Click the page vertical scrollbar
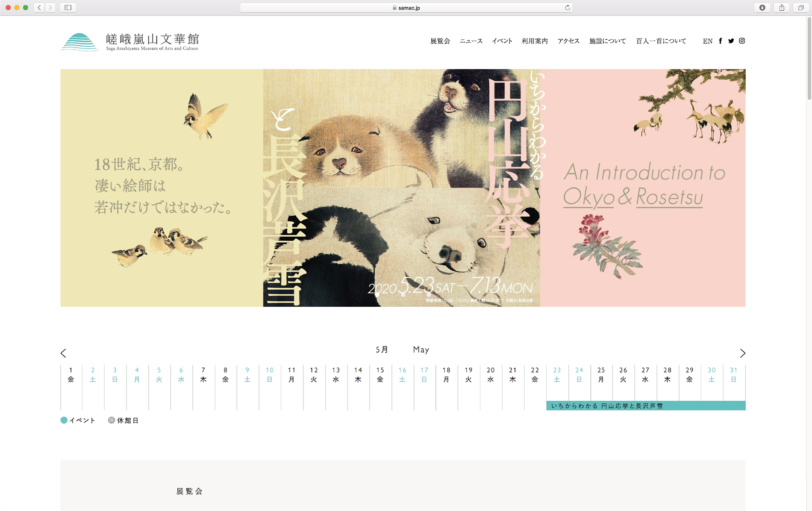 point(809,58)
